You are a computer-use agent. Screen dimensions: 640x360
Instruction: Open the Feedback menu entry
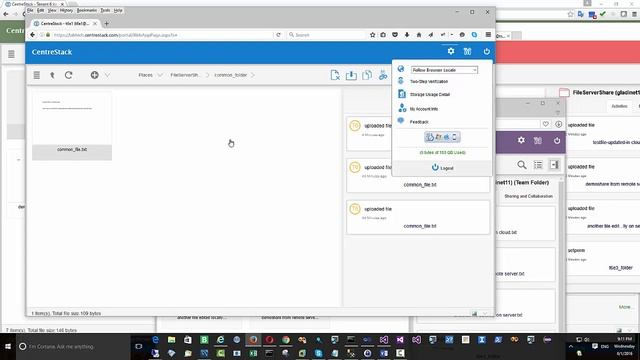point(419,122)
